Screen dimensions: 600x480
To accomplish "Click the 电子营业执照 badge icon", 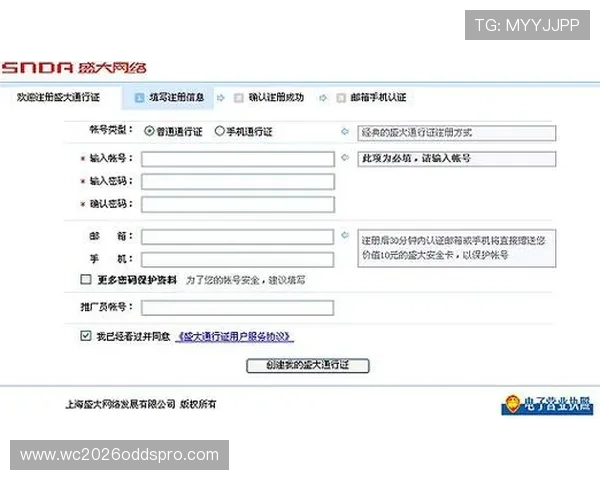I will 547,405.
